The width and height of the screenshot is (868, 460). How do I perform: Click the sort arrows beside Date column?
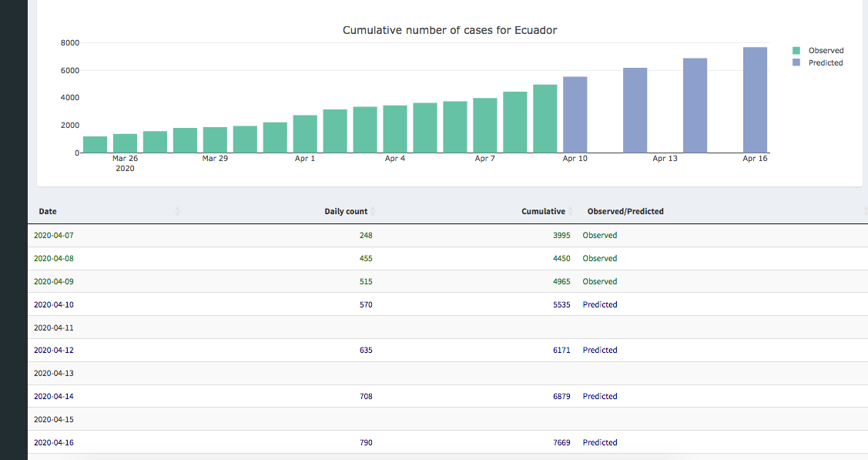(178, 211)
